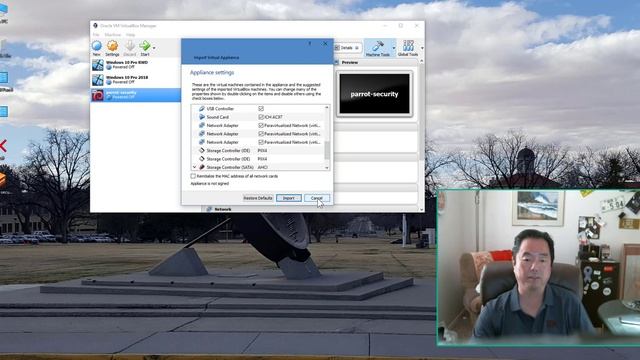
Task: Click the USB Controller row icon
Action: click(202, 109)
